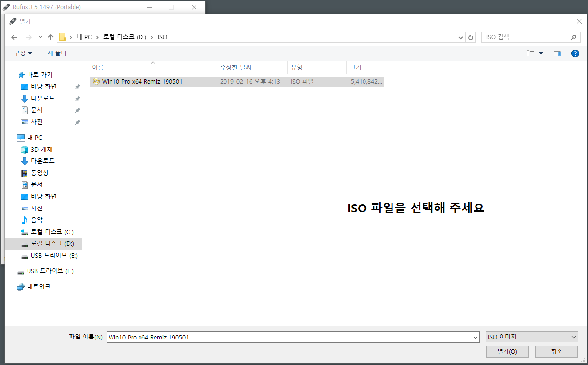Expand the address bar history dropdown
The image size is (588, 365).
pos(460,37)
